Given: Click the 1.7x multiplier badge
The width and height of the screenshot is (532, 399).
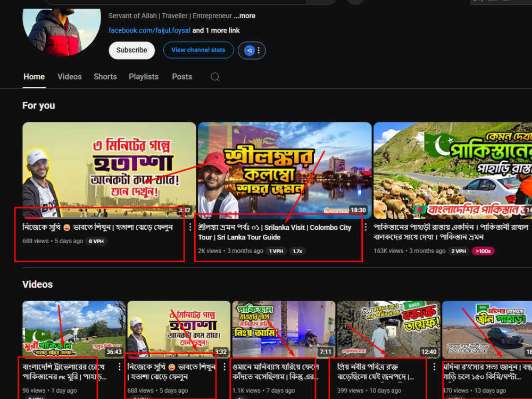Looking at the screenshot, I should 297,251.
